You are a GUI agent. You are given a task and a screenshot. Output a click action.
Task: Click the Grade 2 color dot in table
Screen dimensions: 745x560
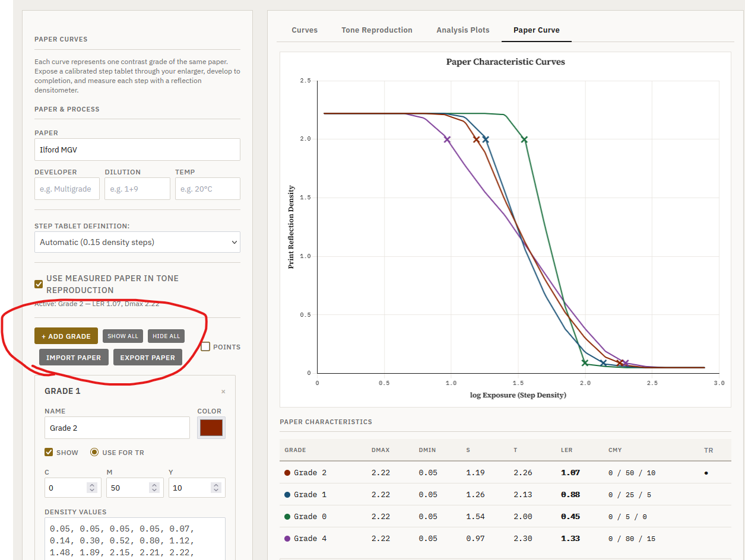coord(287,473)
